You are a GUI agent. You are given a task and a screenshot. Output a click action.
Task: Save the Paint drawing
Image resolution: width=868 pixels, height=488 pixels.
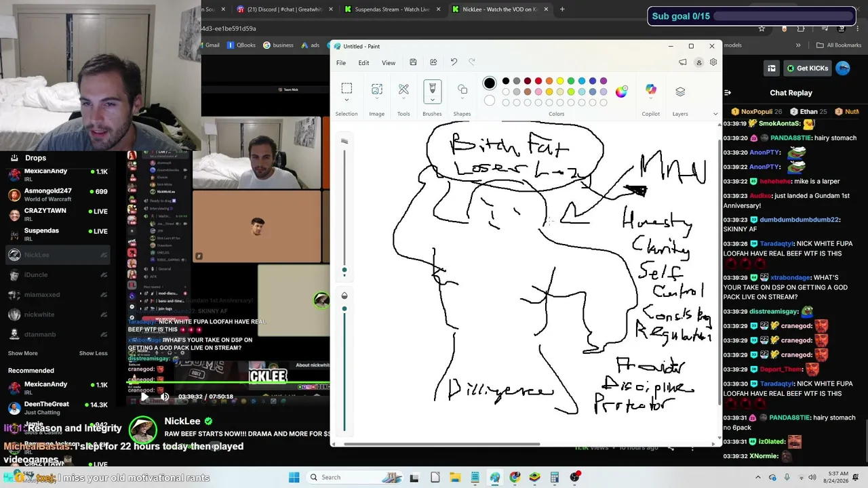(413, 62)
